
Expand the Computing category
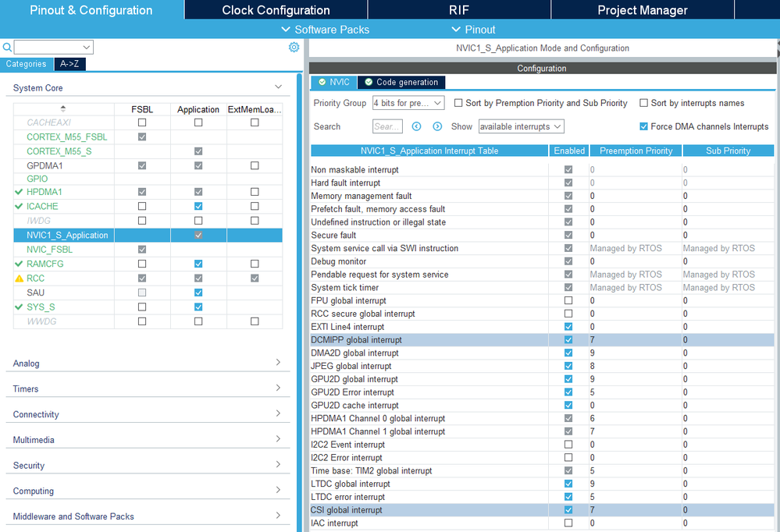click(279, 490)
